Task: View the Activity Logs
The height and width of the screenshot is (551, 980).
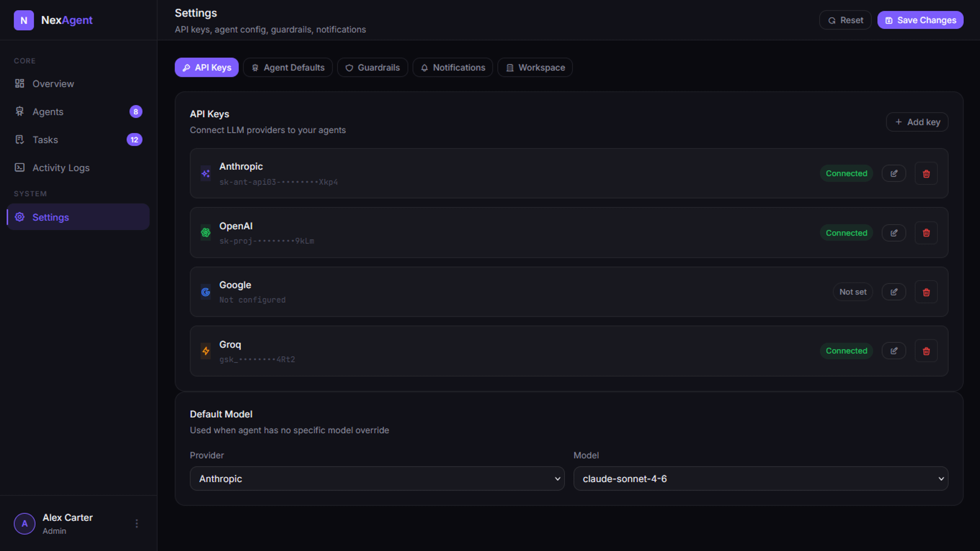Action: pyautogui.click(x=78, y=168)
